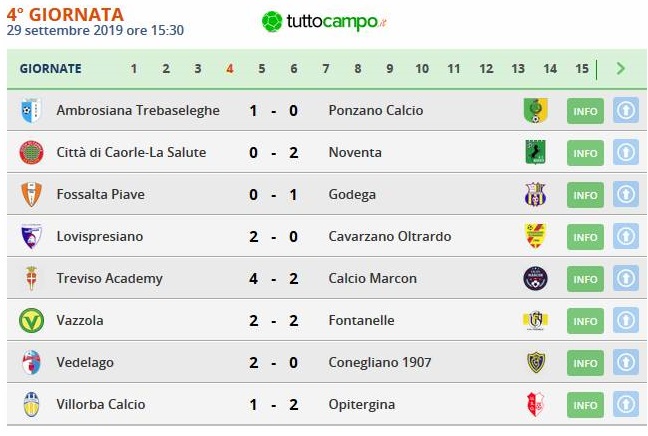Click INFO button for Lovispresiano match

pyautogui.click(x=585, y=237)
